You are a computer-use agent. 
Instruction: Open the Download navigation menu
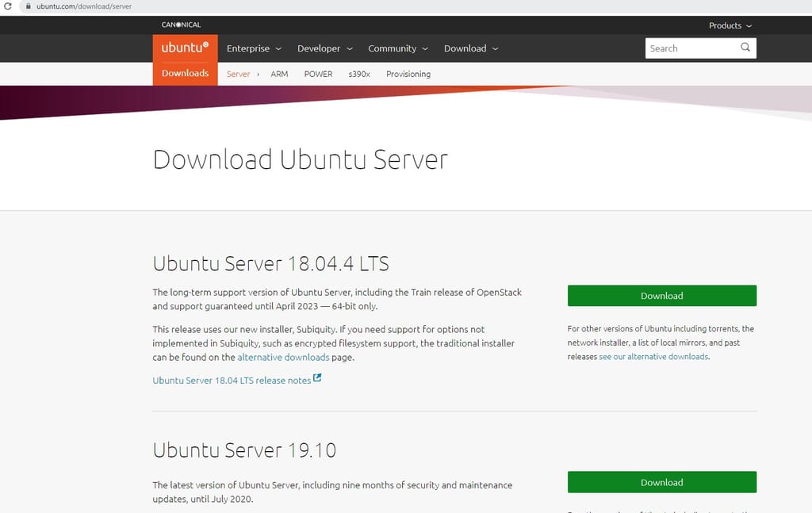pos(471,48)
